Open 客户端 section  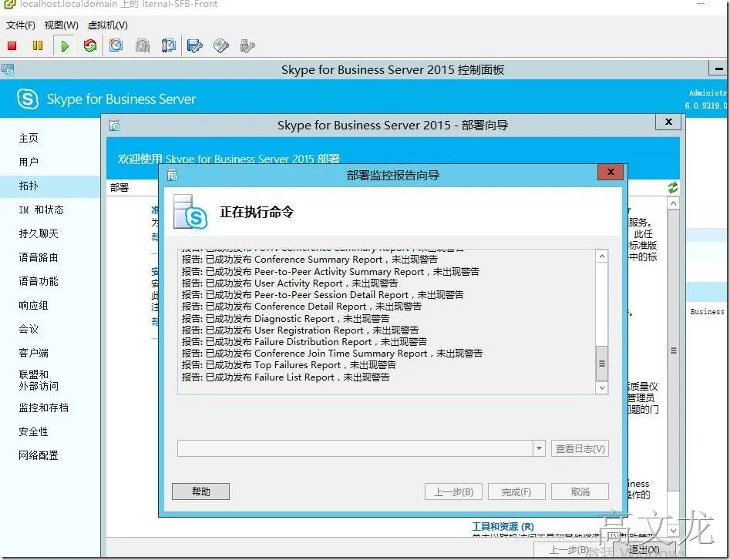33,353
